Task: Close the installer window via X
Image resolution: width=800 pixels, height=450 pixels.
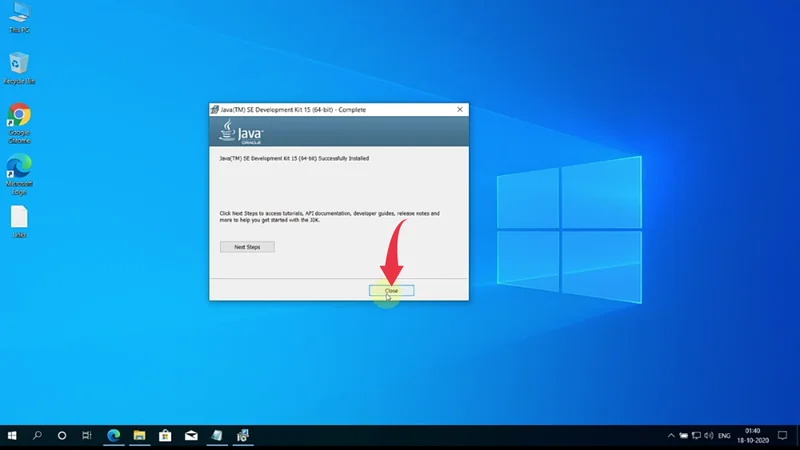Action: 460,108
